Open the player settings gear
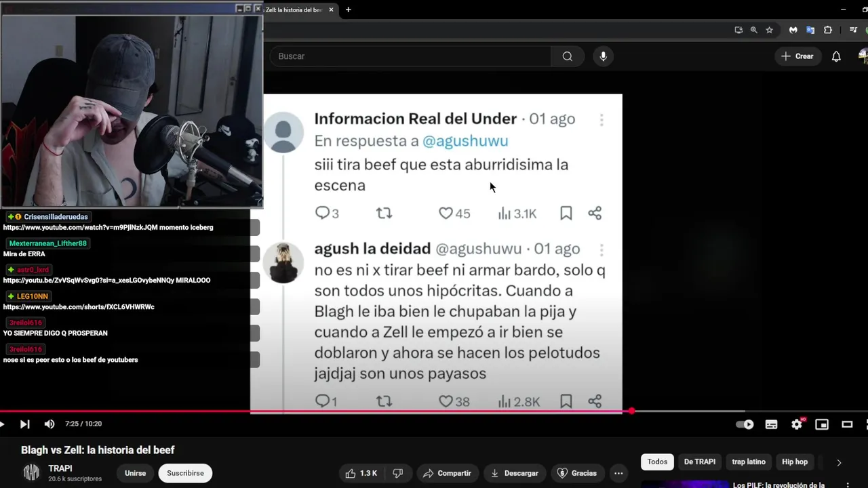The width and height of the screenshot is (868, 488). pyautogui.click(x=797, y=424)
